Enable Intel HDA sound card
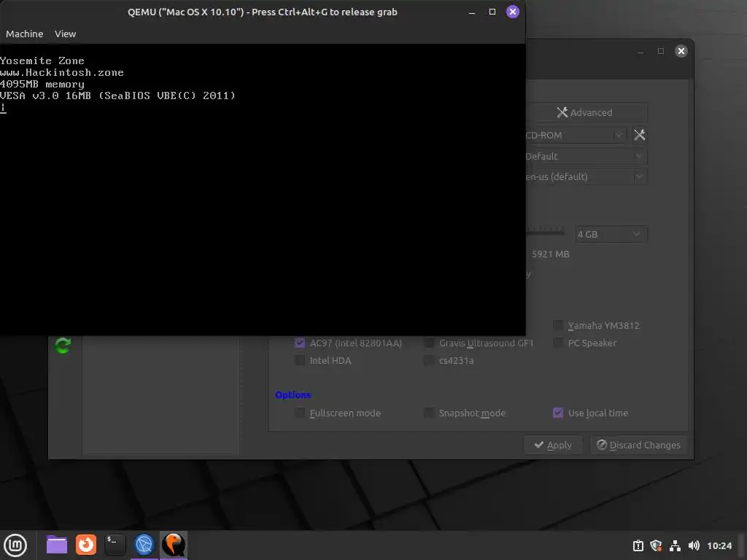Viewport: 747px width, 560px height. click(300, 360)
